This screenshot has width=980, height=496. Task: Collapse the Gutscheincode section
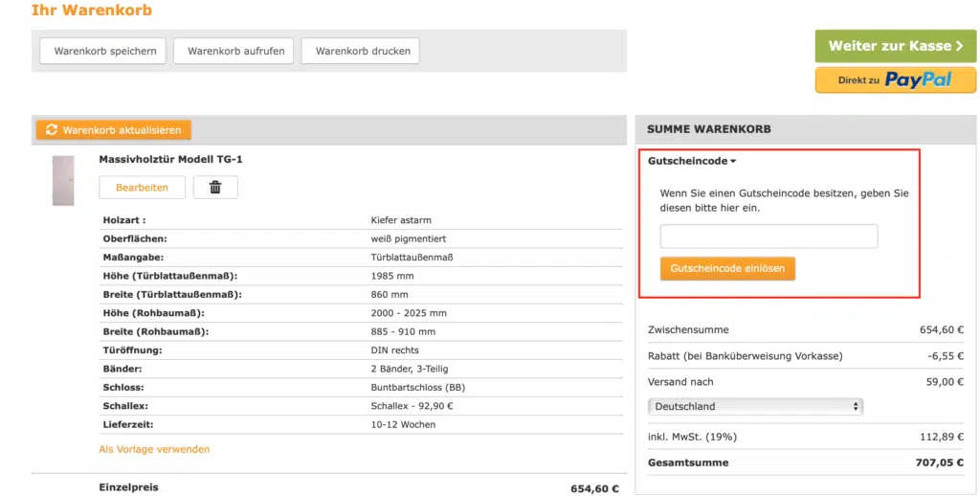[x=692, y=161]
